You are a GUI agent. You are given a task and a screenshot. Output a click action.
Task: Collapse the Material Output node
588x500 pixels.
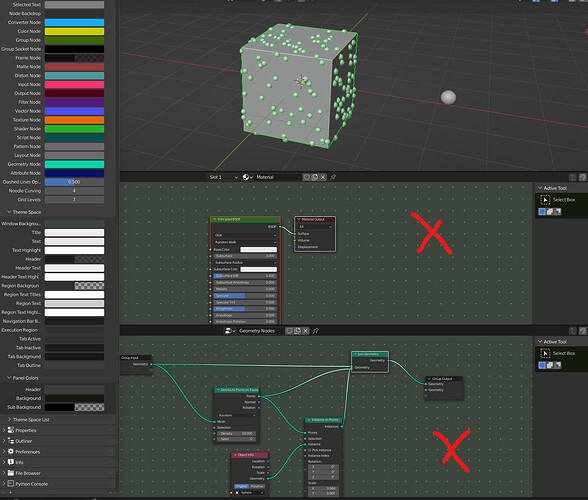298,219
